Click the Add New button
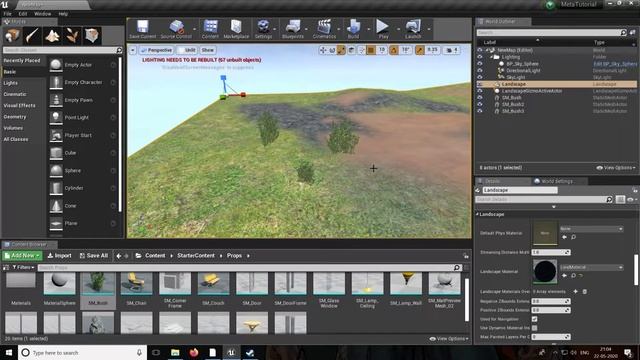 tap(22, 256)
